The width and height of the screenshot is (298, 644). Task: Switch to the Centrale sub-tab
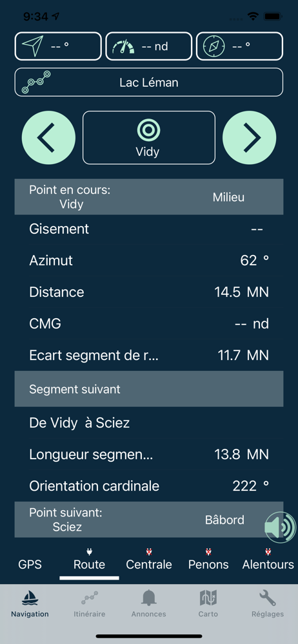pos(149,564)
